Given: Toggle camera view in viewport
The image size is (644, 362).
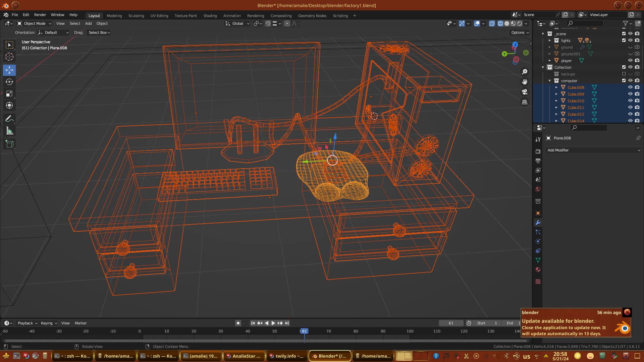Looking at the screenshot, I should coord(525,92).
